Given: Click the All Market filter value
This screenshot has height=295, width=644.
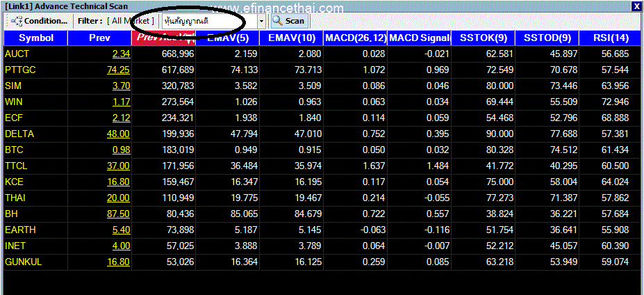Looking at the screenshot, I should point(131,21).
